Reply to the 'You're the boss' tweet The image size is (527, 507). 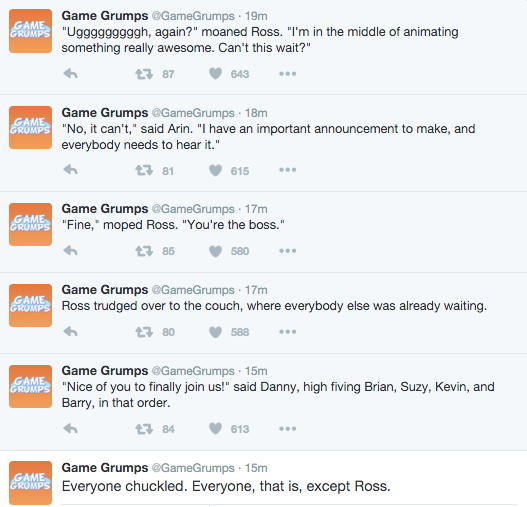coord(71,251)
